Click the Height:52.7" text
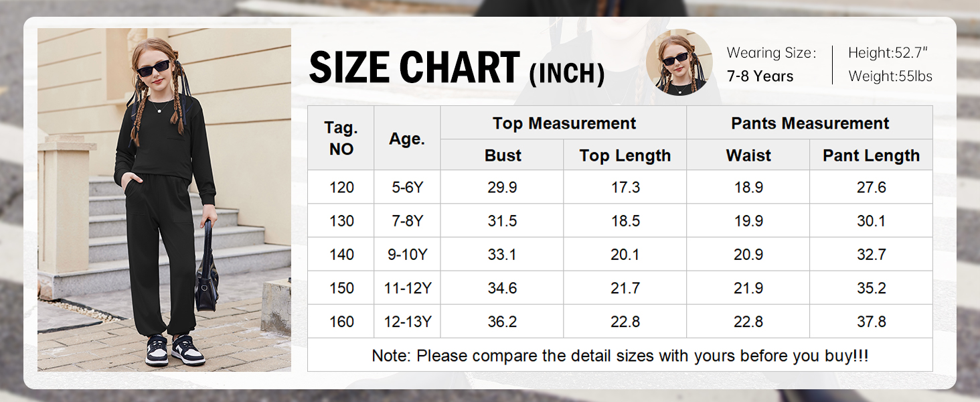Screen dimensions: 980x402 click(x=890, y=53)
